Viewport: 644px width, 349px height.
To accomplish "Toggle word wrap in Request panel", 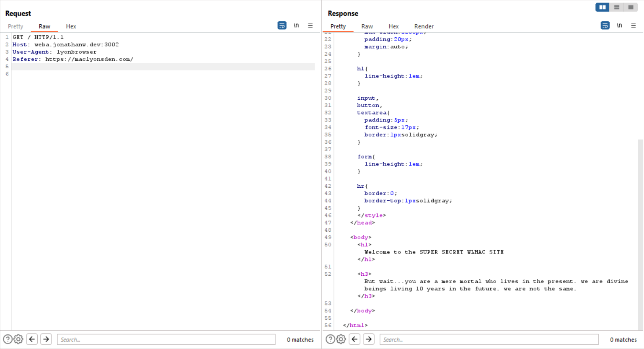I will (282, 26).
